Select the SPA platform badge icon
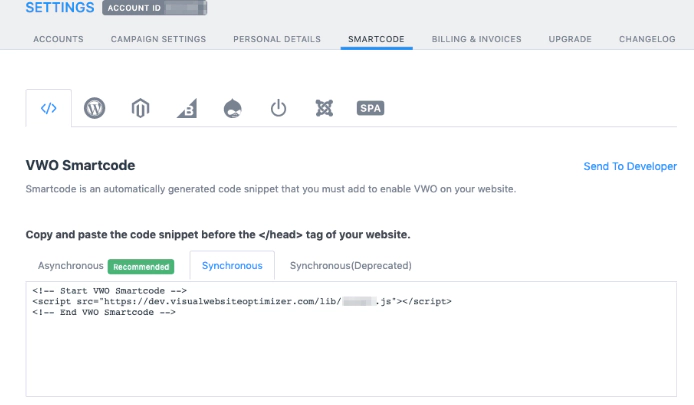 tap(370, 109)
